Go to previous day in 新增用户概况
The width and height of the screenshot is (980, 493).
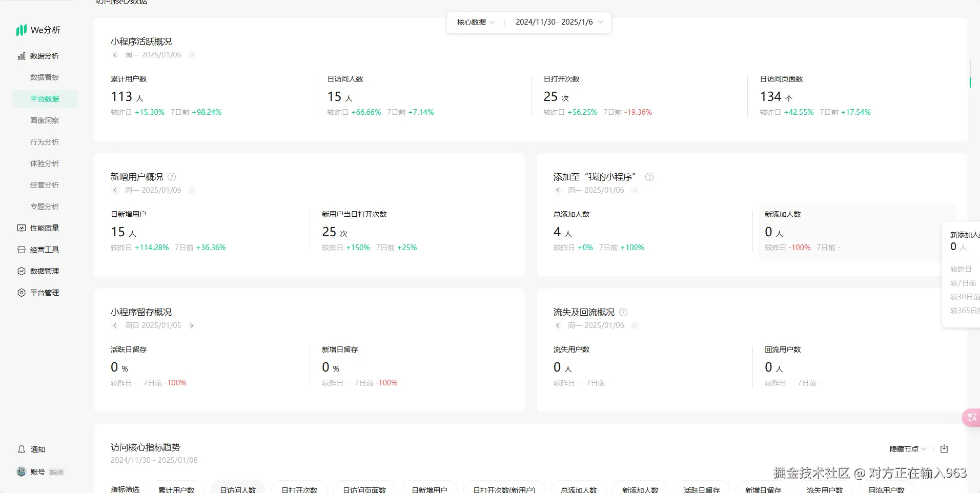115,190
